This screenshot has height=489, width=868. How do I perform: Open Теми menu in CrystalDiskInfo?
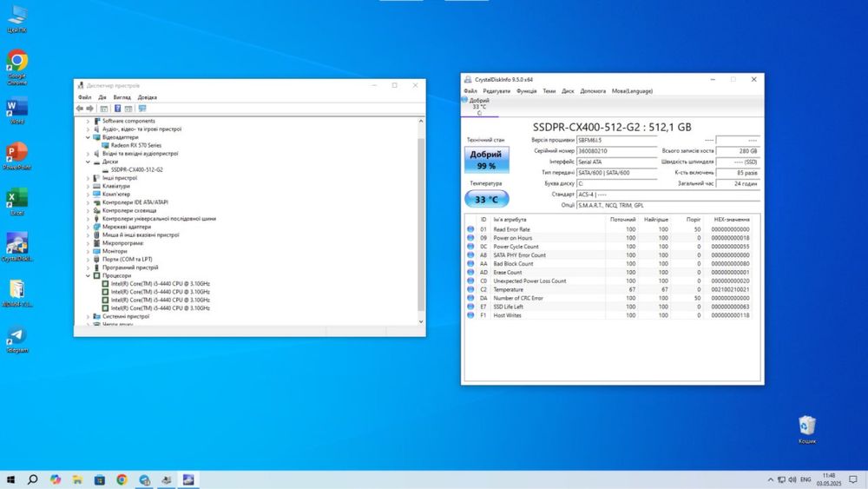pyautogui.click(x=549, y=91)
